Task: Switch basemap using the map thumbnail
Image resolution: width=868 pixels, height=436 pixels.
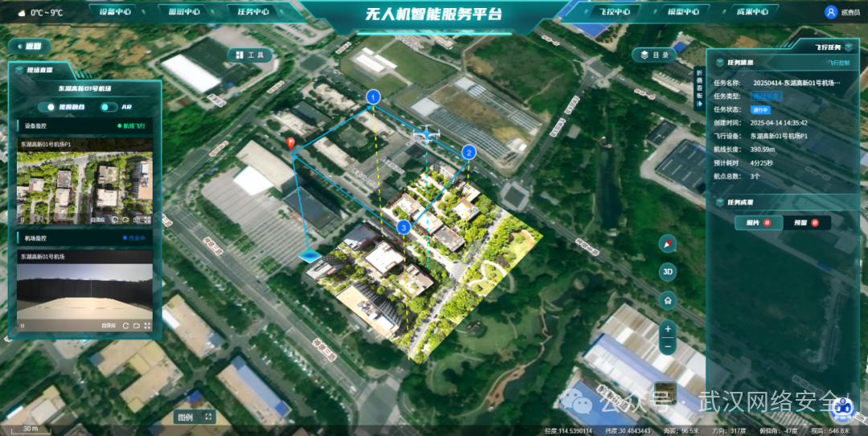Action: (x=665, y=393)
